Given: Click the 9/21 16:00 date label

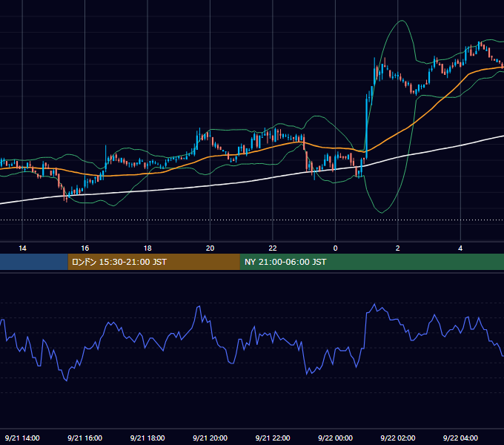Looking at the screenshot, I should 84,438.
